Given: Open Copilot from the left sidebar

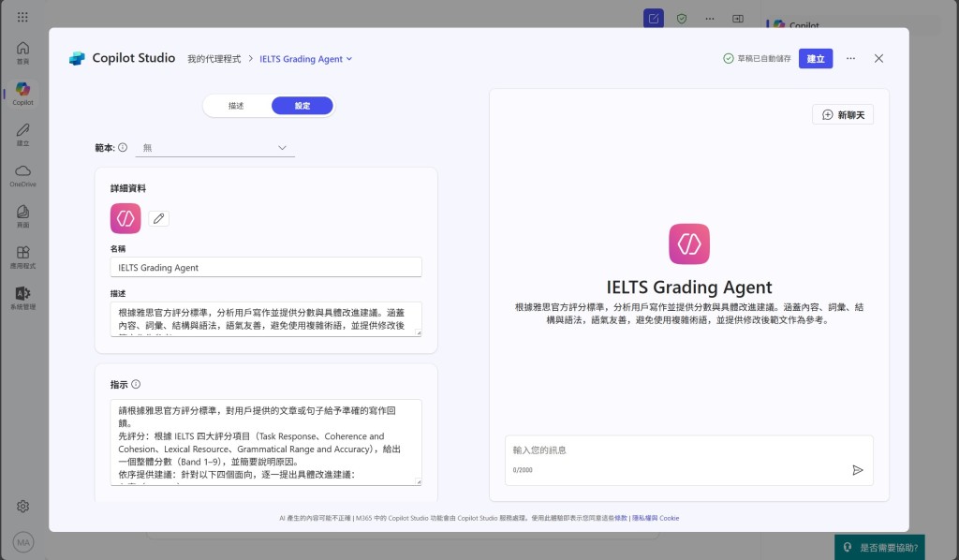Looking at the screenshot, I should (22, 94).
